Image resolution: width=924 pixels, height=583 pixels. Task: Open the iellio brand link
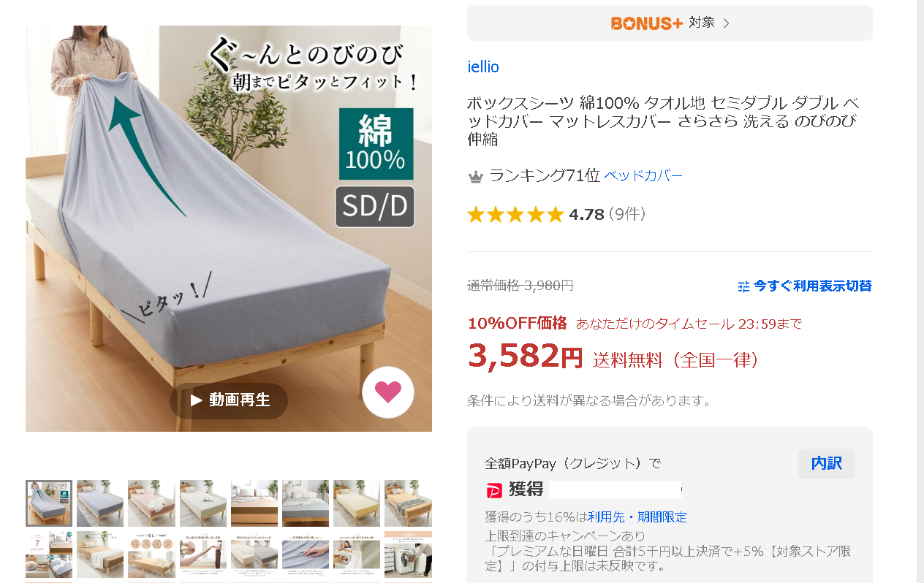click(x=483, y=67)
